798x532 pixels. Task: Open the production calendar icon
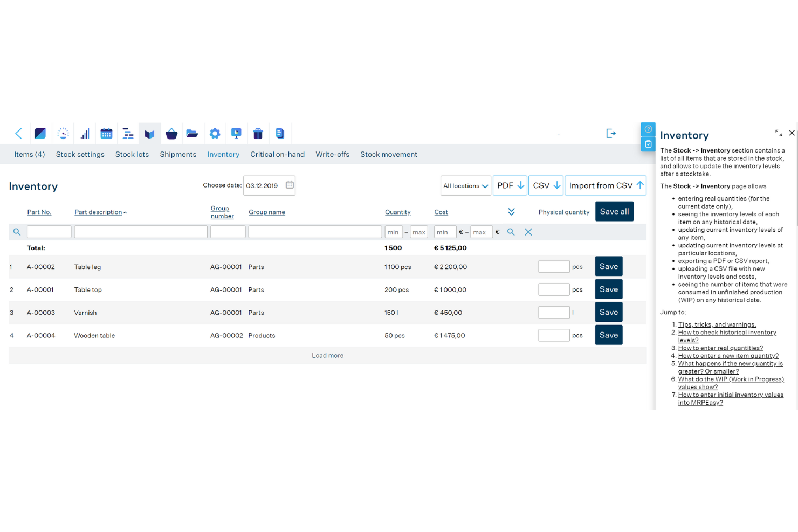pyautogui.click(x=106, y=134)
